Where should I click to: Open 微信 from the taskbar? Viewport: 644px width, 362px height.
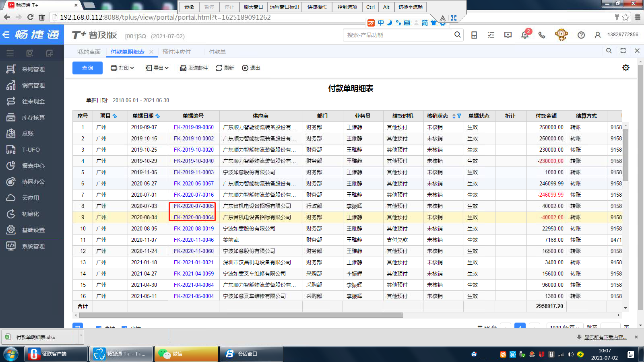(186, 354)
